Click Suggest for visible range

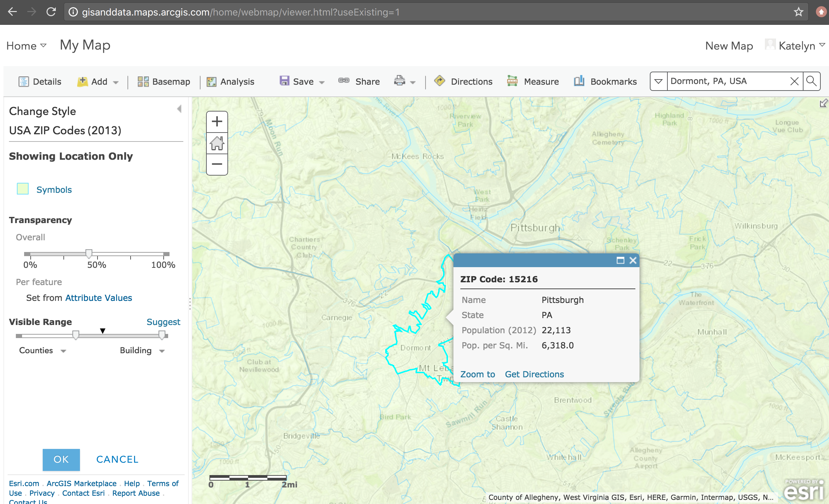pyautogui.click(x=163, y=322)
